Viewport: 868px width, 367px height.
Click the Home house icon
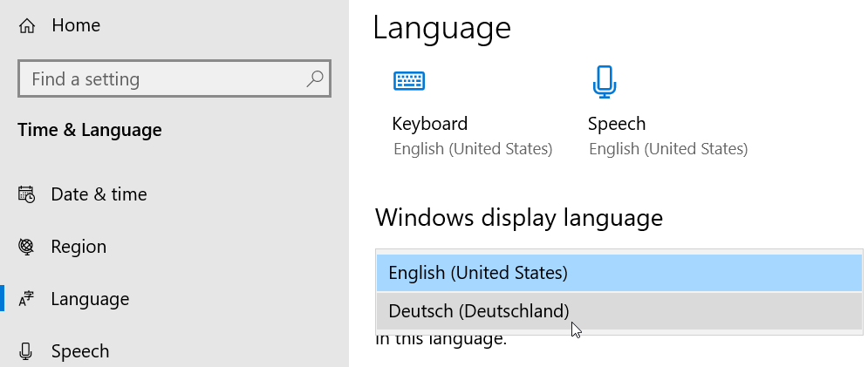(x=26, y=25)
